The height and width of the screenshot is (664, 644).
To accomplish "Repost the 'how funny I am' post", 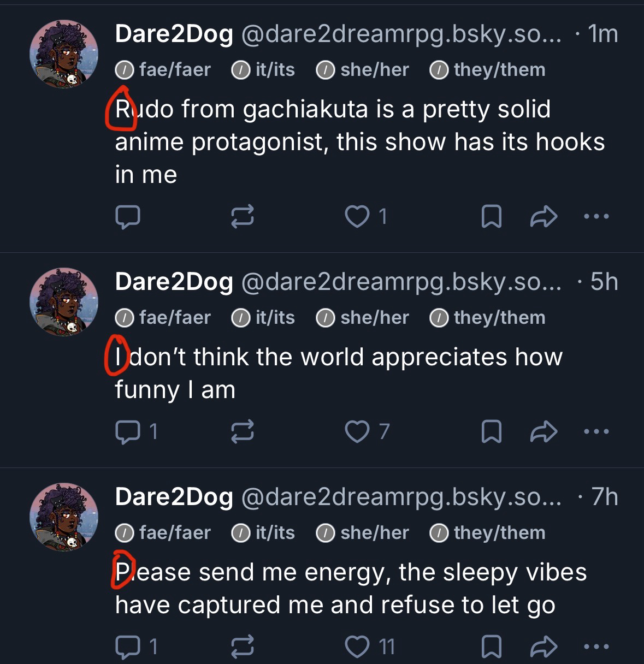I will pyautogui.click(x=243, y=432).
